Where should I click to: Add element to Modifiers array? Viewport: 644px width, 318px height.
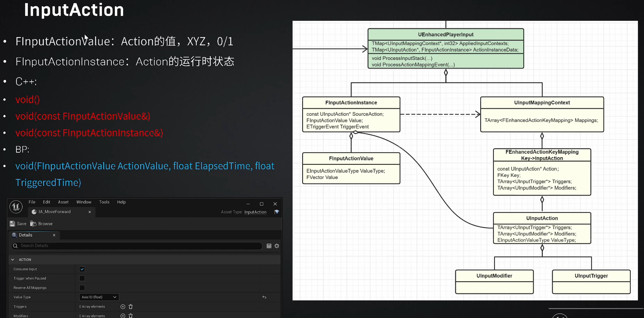(x=123, y=316)
